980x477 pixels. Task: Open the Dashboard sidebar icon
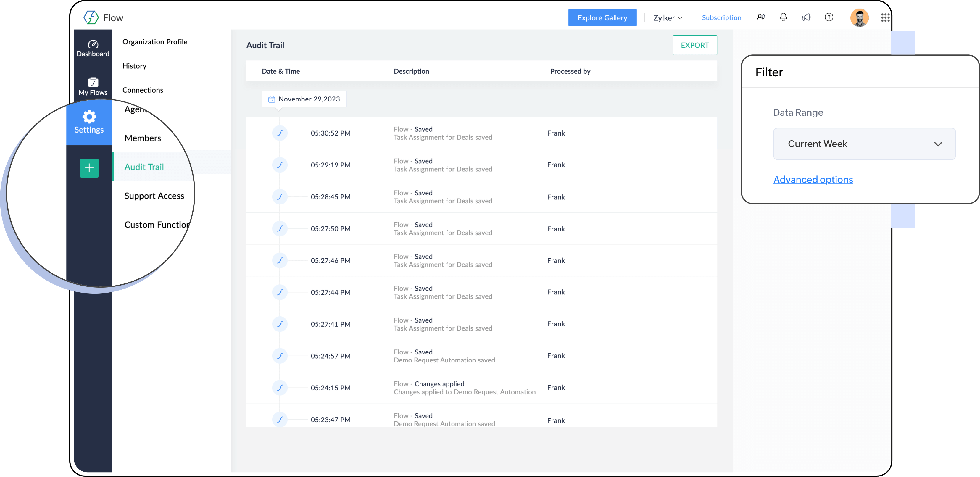(x=93, y=48)
